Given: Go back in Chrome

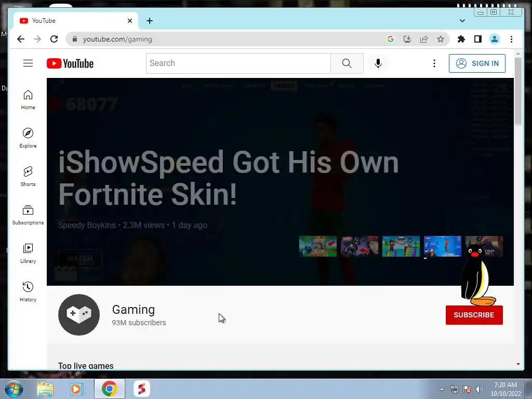Looking at the screenshot, I should point(21,39).
